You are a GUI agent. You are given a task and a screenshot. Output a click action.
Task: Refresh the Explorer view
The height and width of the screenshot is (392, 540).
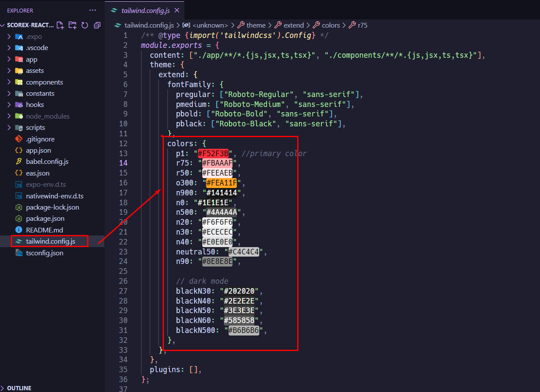pos(85,25)
